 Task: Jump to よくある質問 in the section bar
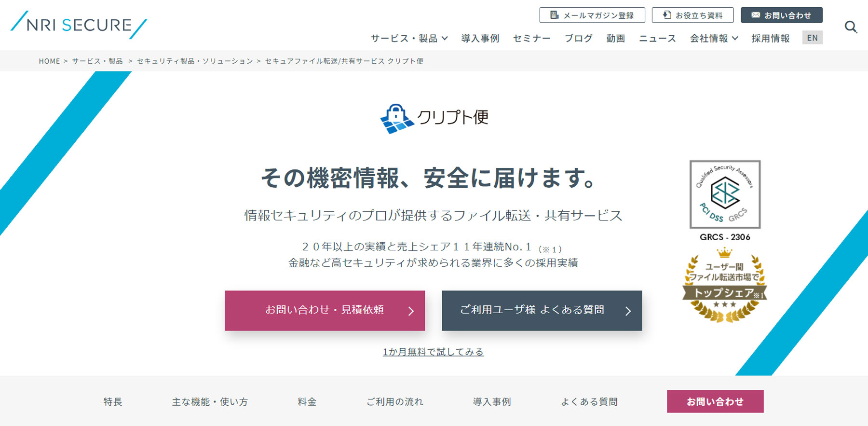[589, 402]
